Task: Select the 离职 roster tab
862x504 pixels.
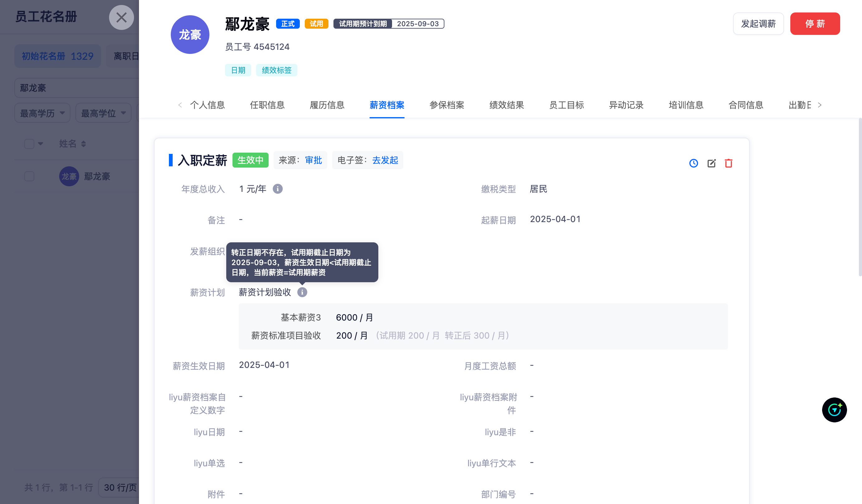Action: pos(123,56)
